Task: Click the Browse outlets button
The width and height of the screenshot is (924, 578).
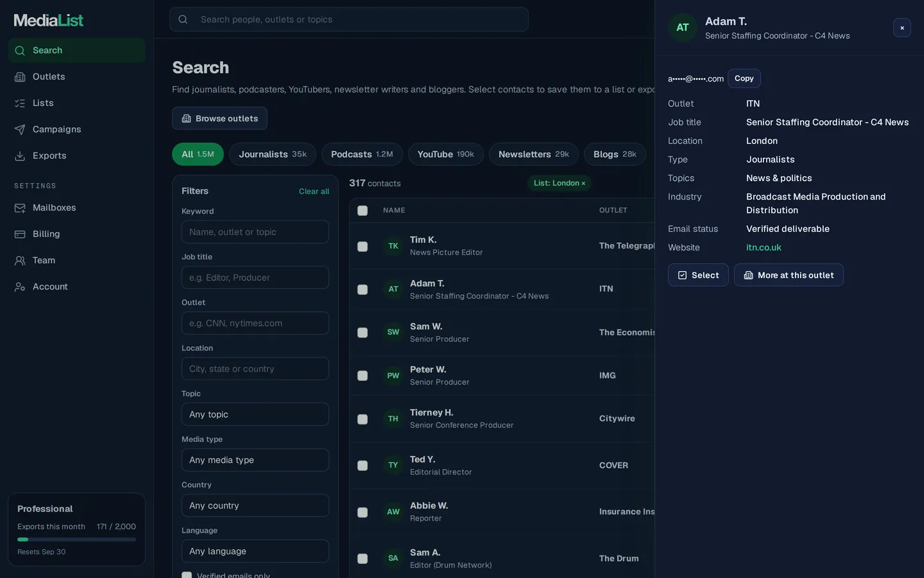Action: pyautogui.click(x=219, y=118)
